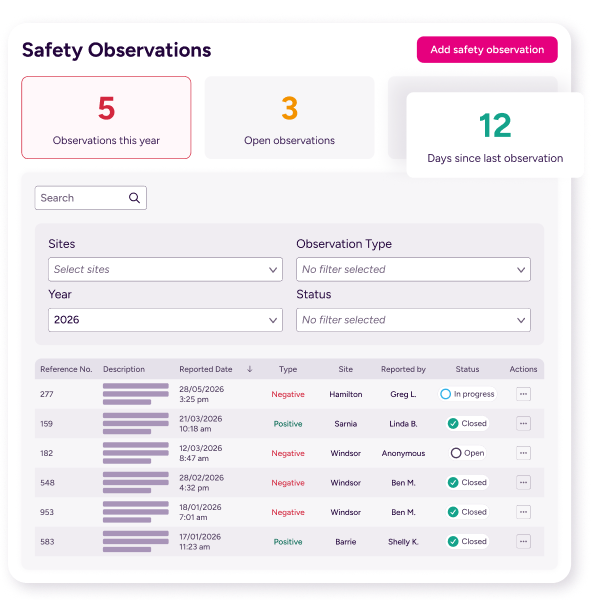
Task: Click the Hamilton site cell
Action: point(346,394)
